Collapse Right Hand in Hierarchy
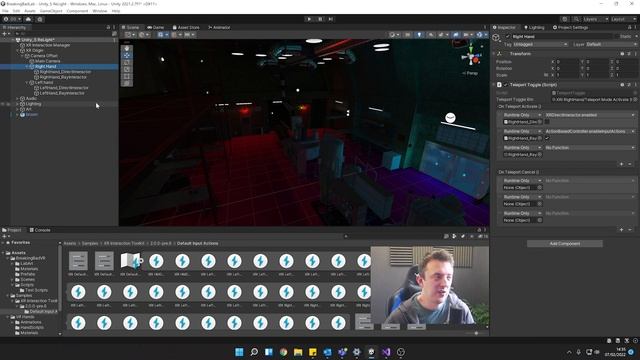The height and width of the screenshot is (360, 640). [x=27, y=66]
